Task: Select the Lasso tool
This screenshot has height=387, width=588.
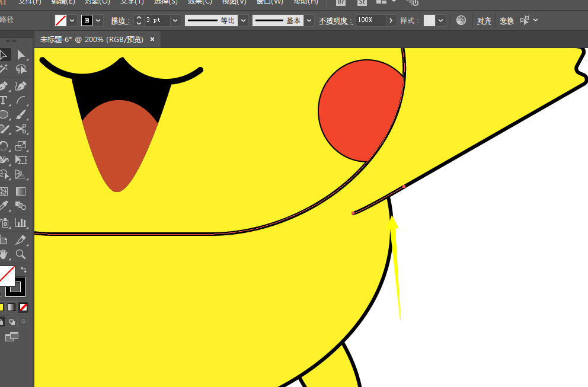Action: pos(21,69)
